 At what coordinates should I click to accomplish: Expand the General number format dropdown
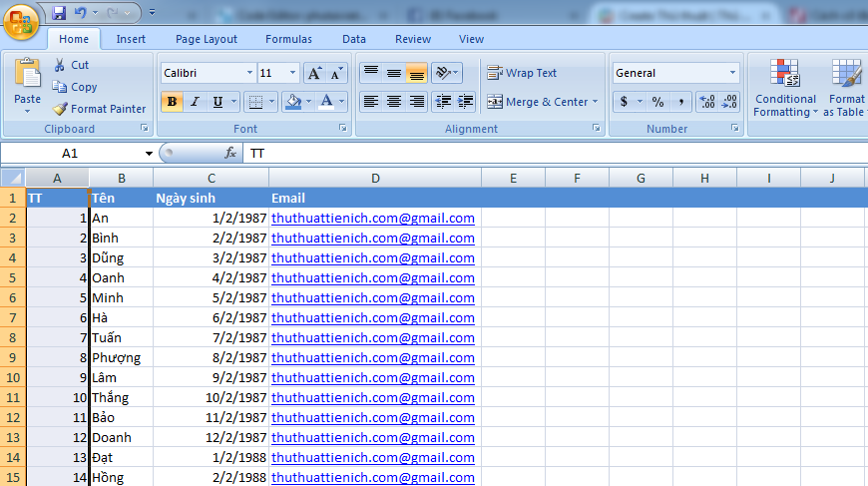pos(732,73)
